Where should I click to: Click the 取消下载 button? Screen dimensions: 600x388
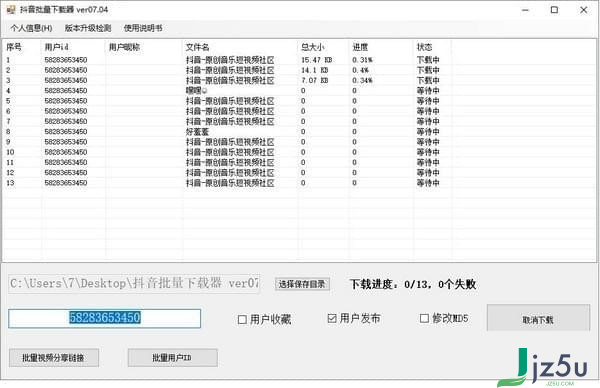click(538, 318)
